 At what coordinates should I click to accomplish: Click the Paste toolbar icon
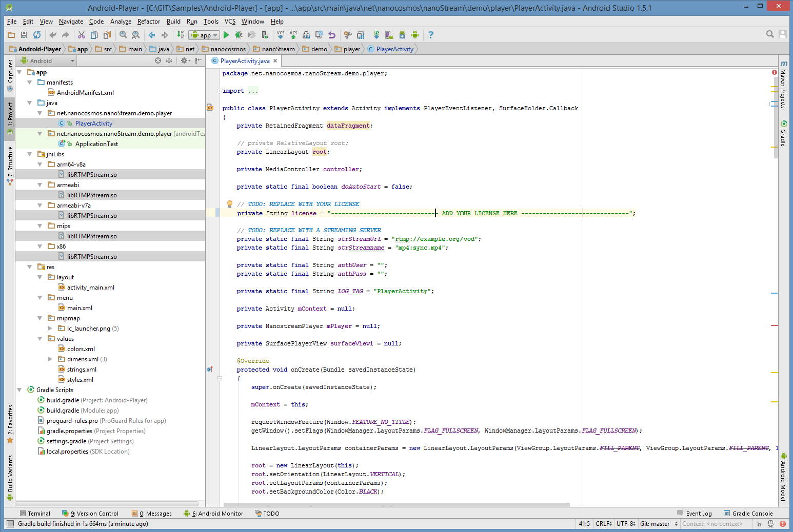click(x=107, y=35)
